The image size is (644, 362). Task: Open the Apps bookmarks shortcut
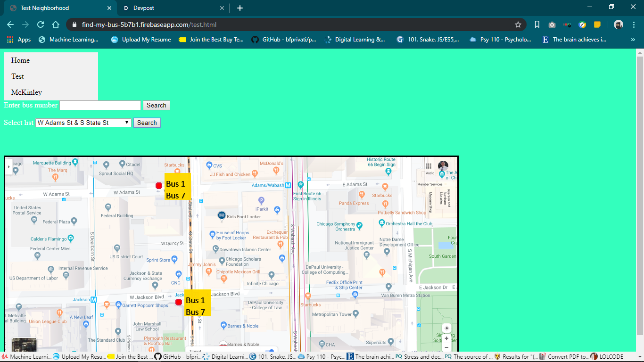pyautogui.click(x=19, y=40)
